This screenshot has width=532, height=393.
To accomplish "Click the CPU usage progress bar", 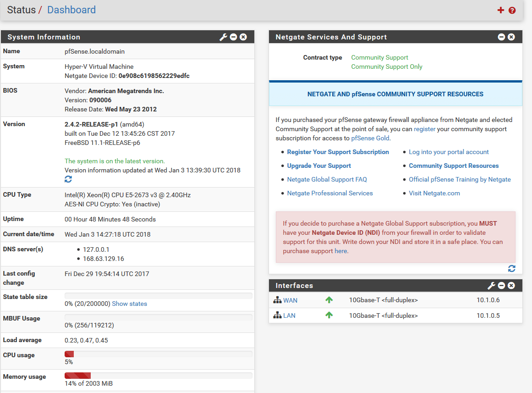I will click(x=159, y=354).
